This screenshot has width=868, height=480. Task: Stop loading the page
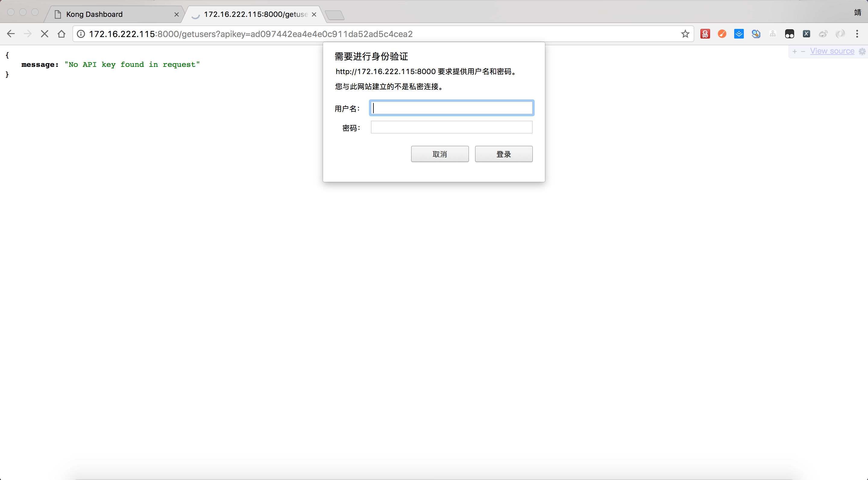45,34
